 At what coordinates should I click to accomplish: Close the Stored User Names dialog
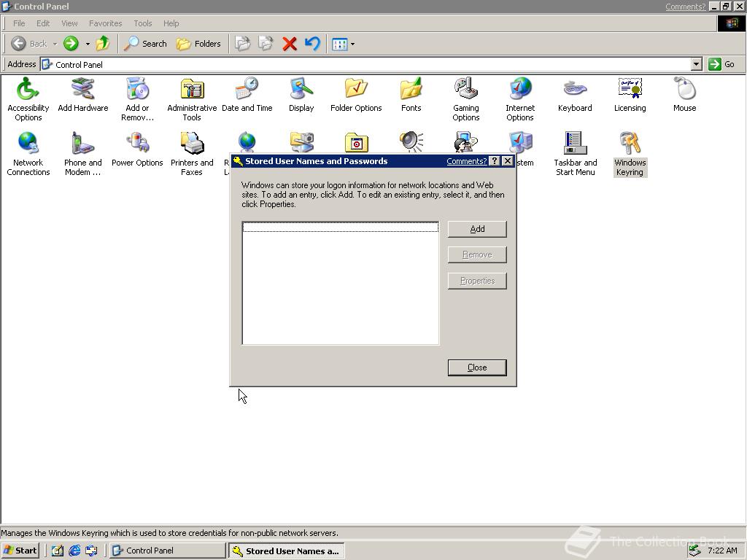pyautogui.click(x=477, y=367)
